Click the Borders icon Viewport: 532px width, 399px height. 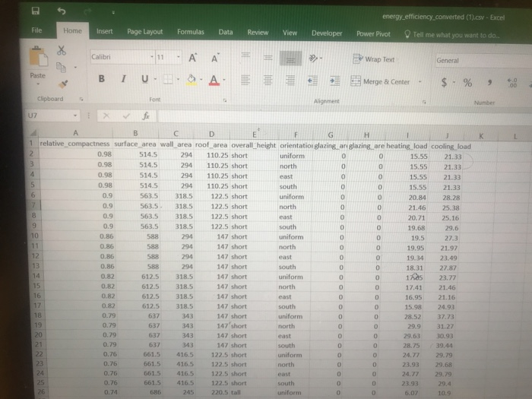(x=168, y=79)
